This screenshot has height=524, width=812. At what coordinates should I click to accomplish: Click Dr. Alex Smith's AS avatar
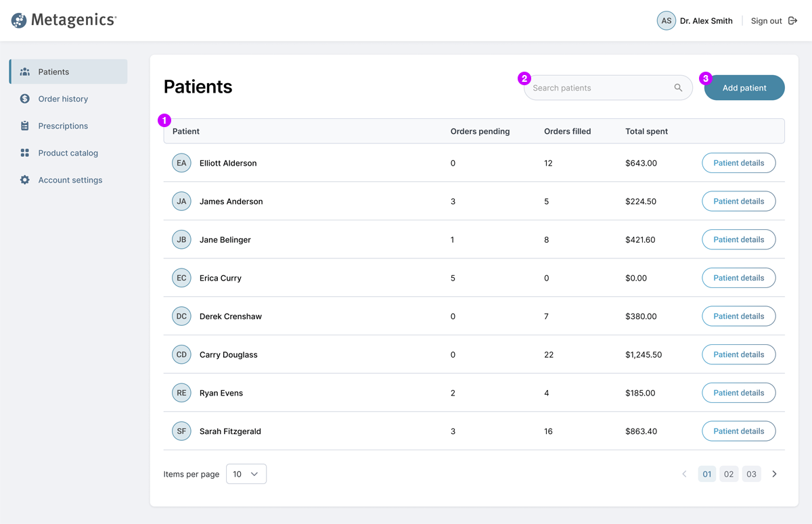[x=667, y=21]
